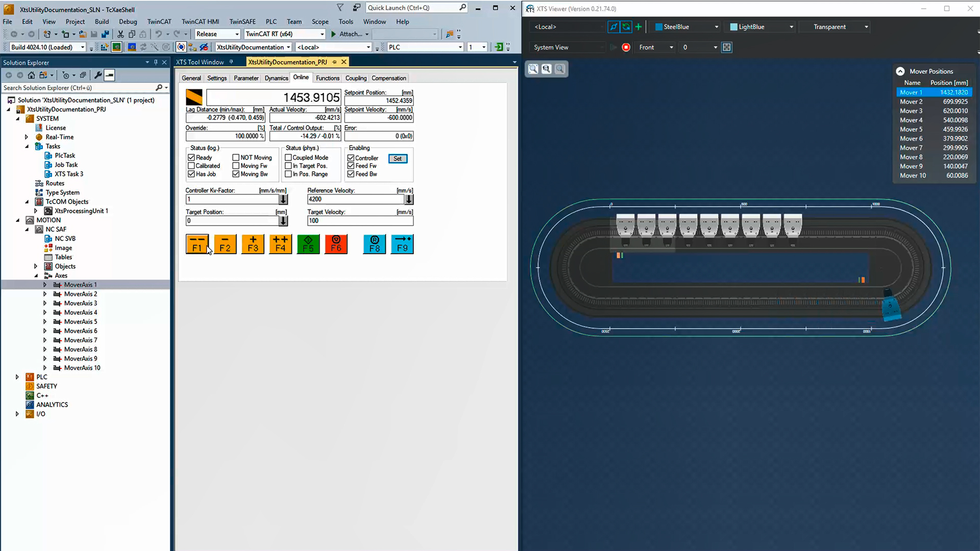980x551 pixels.
Task: Open the SteelBlue color dropdown
Action: tap(686, 27)
